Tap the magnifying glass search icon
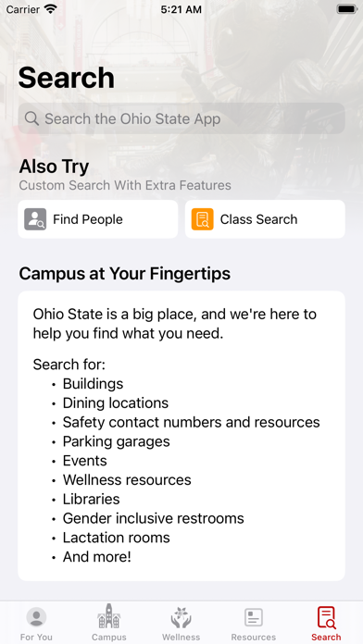363x644 pixels. point(31,118)
